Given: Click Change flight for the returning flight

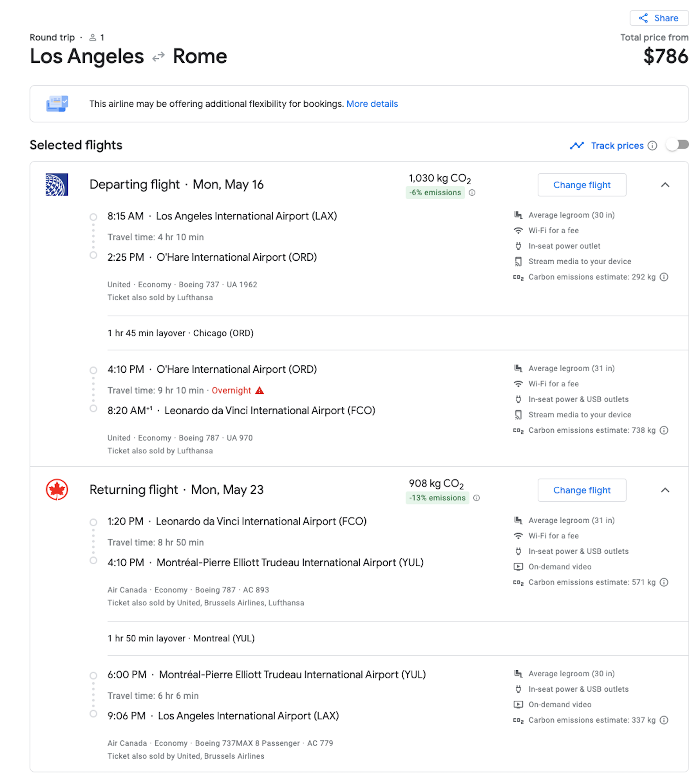Looking at the screenshot, I should 582,490.
